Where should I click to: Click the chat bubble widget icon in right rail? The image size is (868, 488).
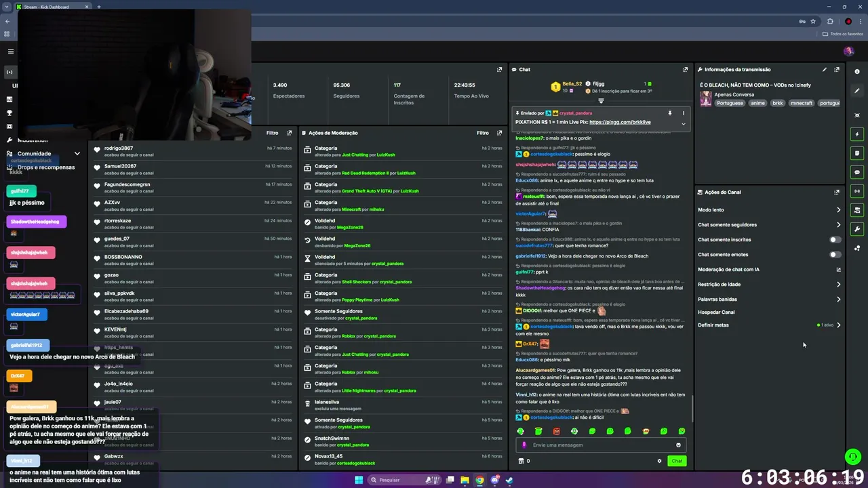coord(857,172)
